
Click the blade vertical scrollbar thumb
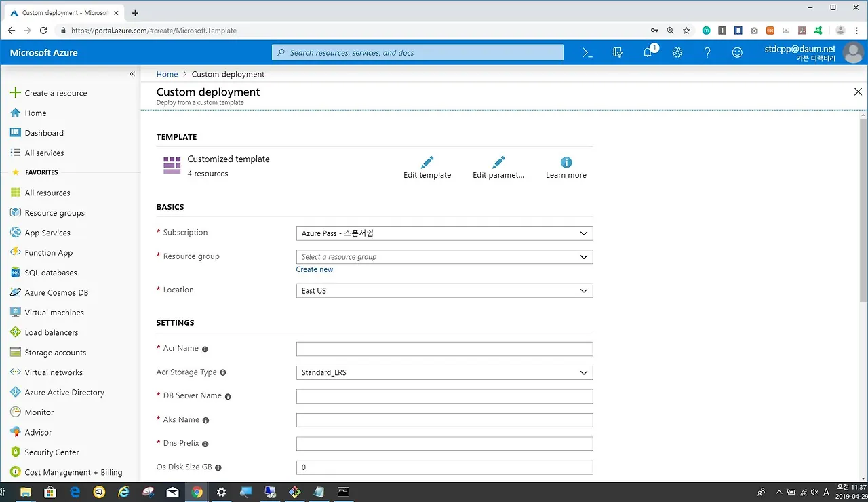point(863,210)
